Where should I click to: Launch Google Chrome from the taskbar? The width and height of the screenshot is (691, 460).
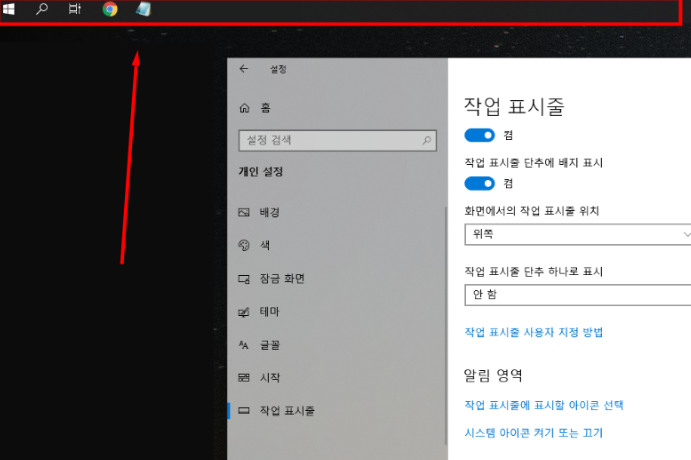110,9
